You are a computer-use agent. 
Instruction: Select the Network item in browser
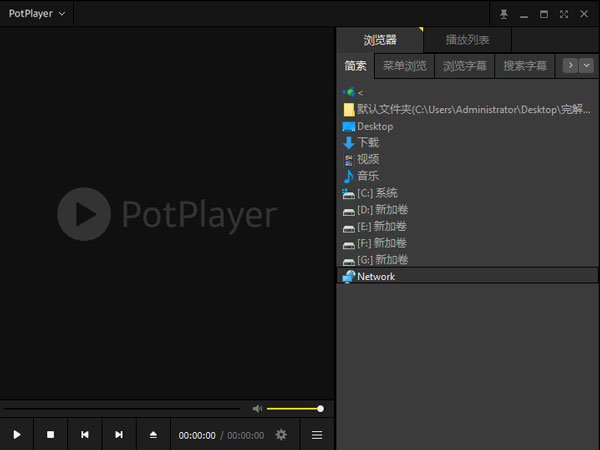[376, 276]
